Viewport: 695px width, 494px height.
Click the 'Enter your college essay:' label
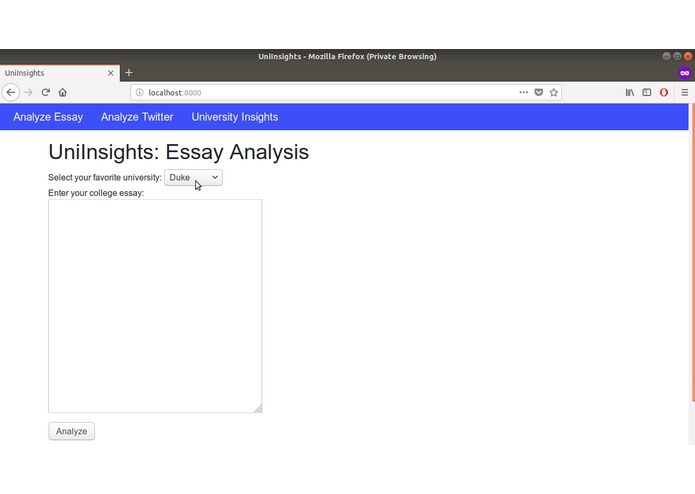[x=96, y=193]
